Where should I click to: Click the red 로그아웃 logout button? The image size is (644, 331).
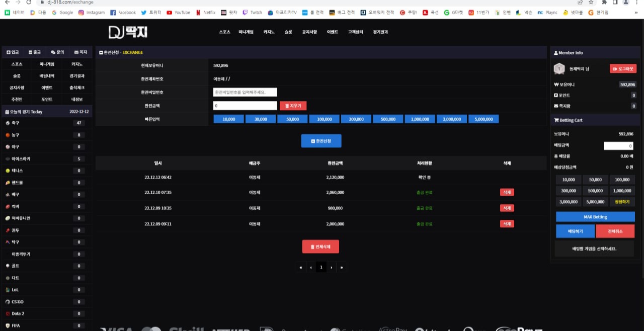point(623,68)
